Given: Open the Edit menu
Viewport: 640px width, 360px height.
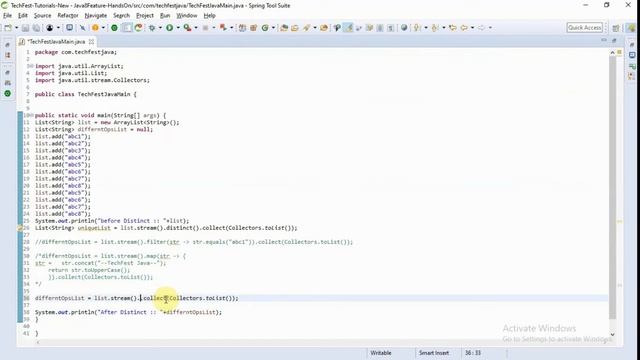Looking at the screenshot, I should [x=23, y=16].
